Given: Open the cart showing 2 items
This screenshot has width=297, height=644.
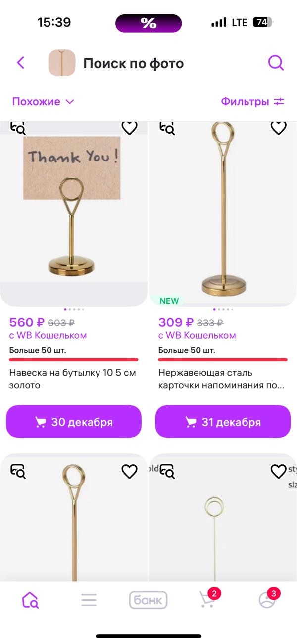Looking at the screenshot, I should (207, 600).
